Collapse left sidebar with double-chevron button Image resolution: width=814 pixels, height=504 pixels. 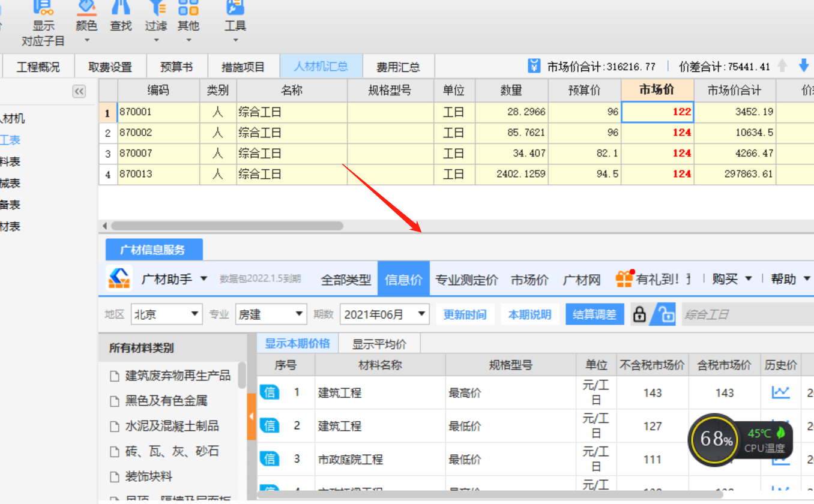click(x=79, y=91)
